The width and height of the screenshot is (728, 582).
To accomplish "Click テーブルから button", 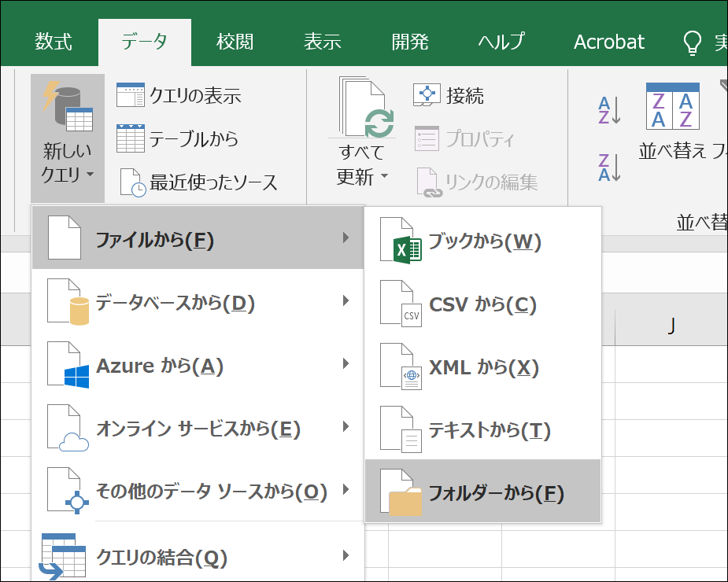I will coord(177,138).
